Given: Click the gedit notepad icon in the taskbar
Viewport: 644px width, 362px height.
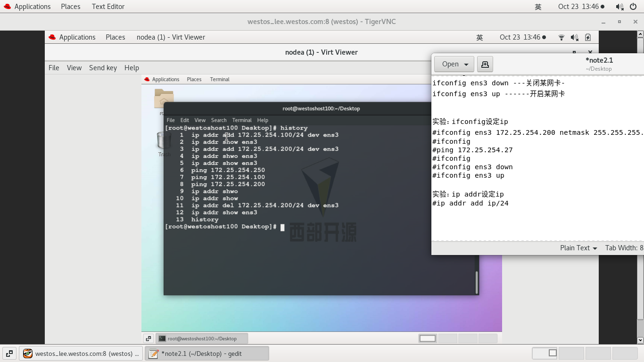Looking at the screenshot, I should [153, 353].
